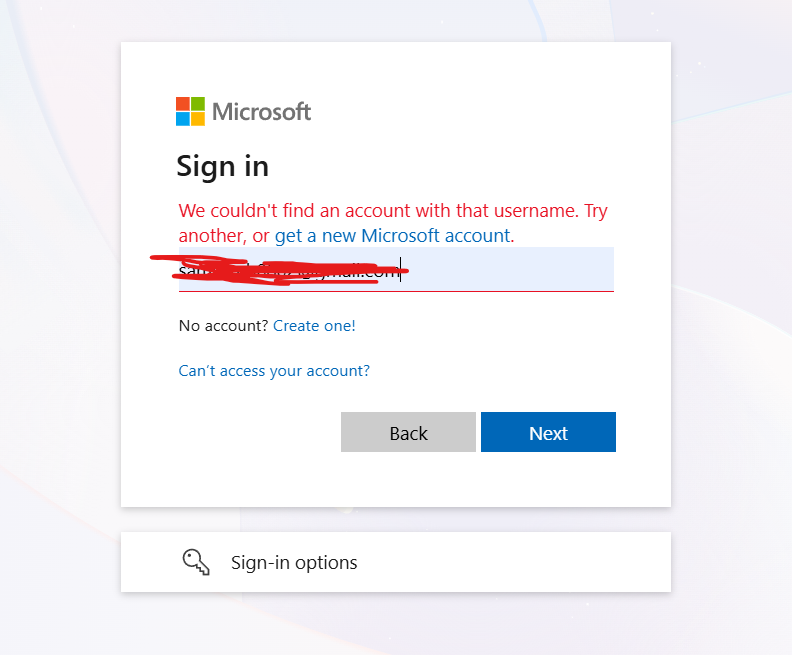This screenshot has height=655, width=792.
Task: Click the yellow square of Microsoft logo
Action: tap(198, 119)
